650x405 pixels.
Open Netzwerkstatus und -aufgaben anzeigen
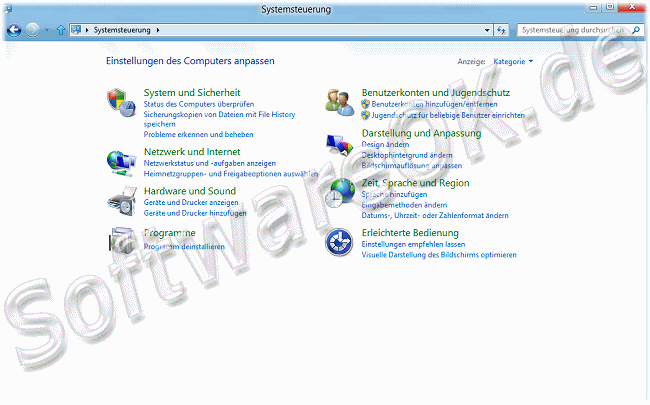click(x=210, y=163)
